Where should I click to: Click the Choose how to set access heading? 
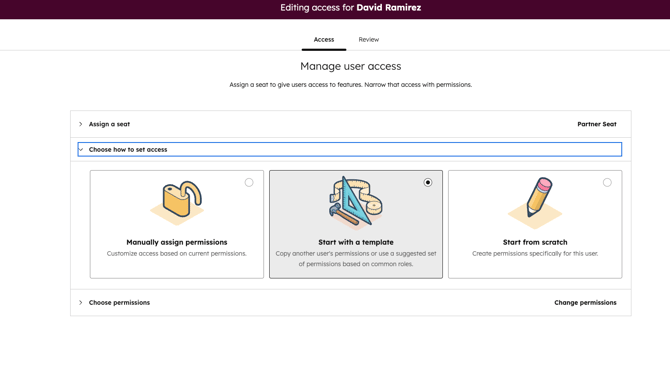click(128, 150)
